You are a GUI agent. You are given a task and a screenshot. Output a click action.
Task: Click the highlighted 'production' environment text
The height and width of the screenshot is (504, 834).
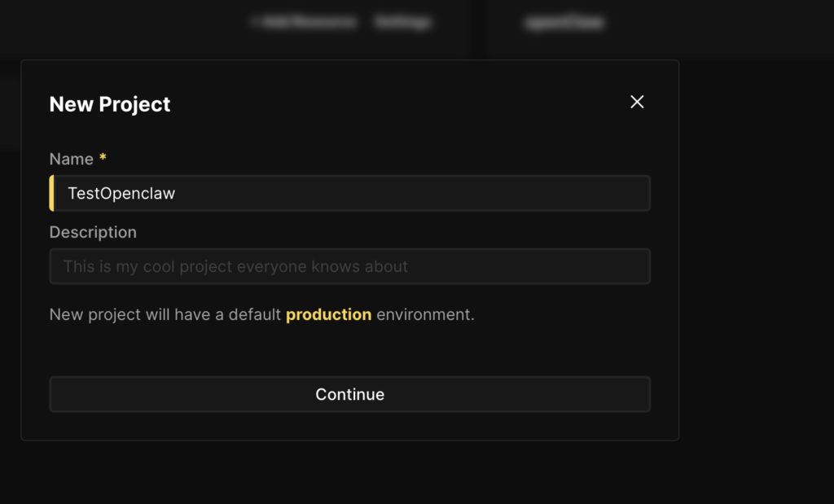click(328, 314)
